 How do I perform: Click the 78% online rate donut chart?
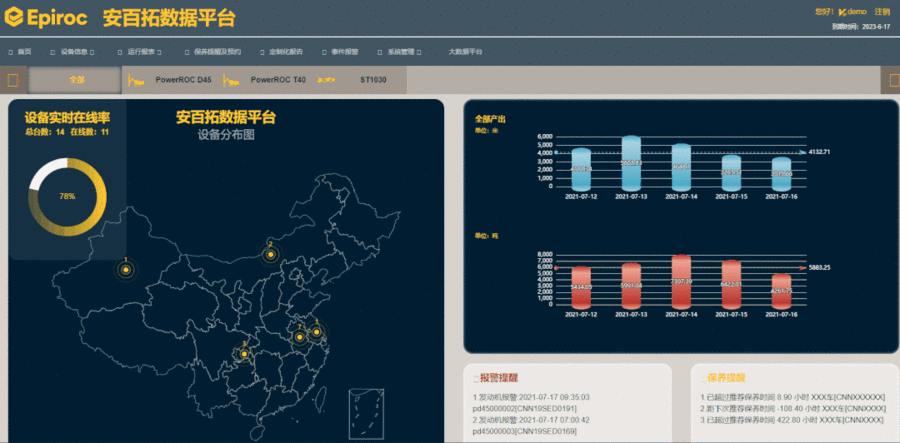pos(67,196)
